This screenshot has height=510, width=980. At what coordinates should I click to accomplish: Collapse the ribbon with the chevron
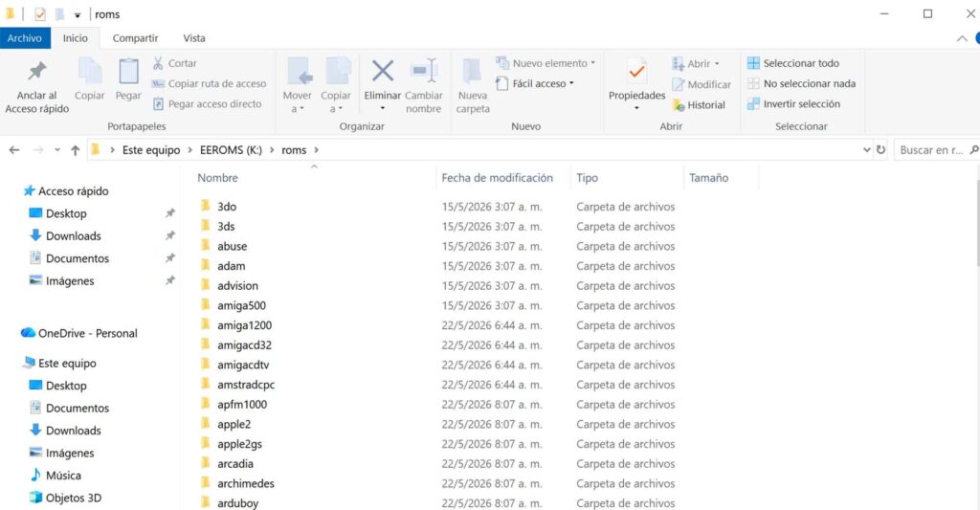pos(962,38)
